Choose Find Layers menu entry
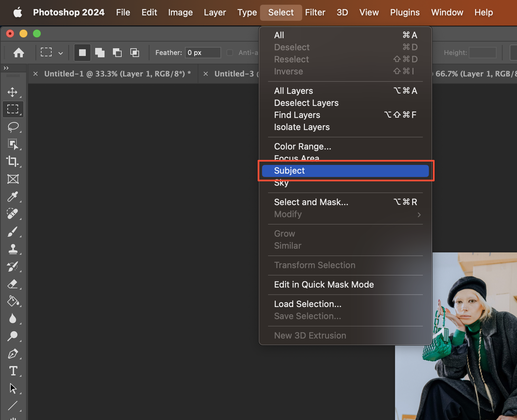This screenshot has width=517, height=420. click(345, 115)
